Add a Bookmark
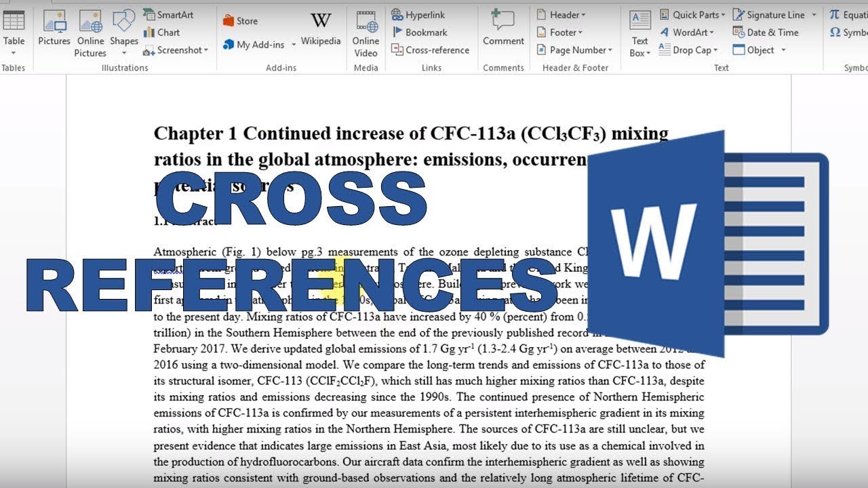Viewport: 868px width, 488px height. click(420, 33)
